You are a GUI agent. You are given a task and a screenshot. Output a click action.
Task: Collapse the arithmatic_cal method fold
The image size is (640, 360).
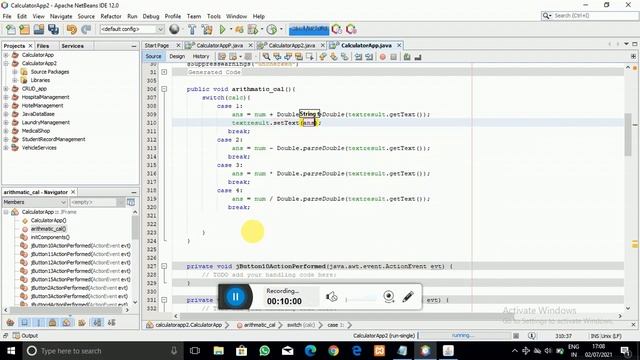coord(164,89)
